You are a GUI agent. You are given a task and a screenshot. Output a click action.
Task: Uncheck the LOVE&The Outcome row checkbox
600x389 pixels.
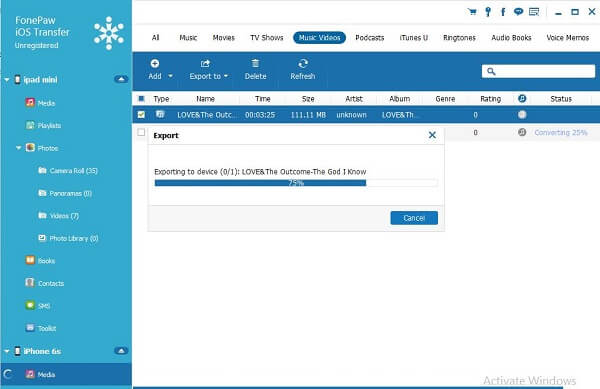(x=141, y=114)
